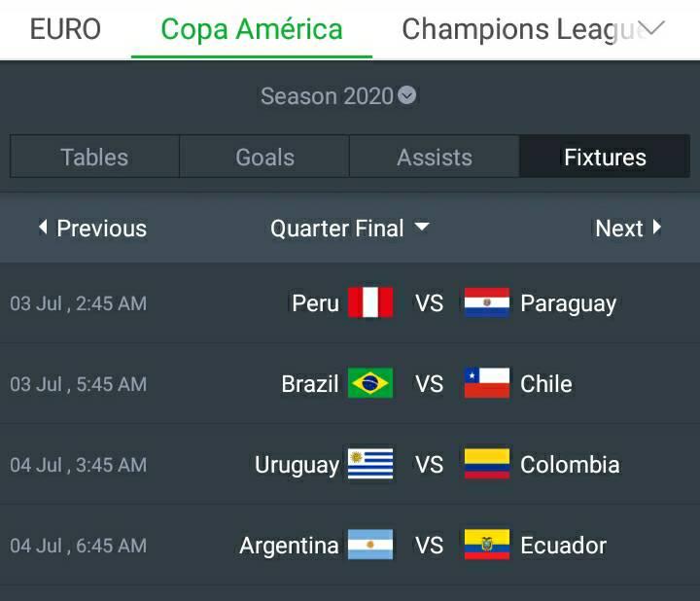Tap the Paraguay flag icon
Viewport: 700px width, 601px height.
point(487,302)
